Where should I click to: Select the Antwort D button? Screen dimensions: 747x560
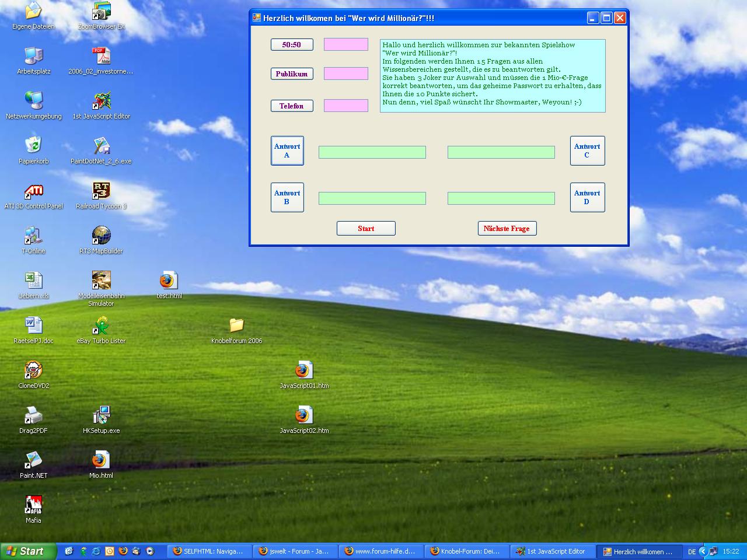pos(587,197)
